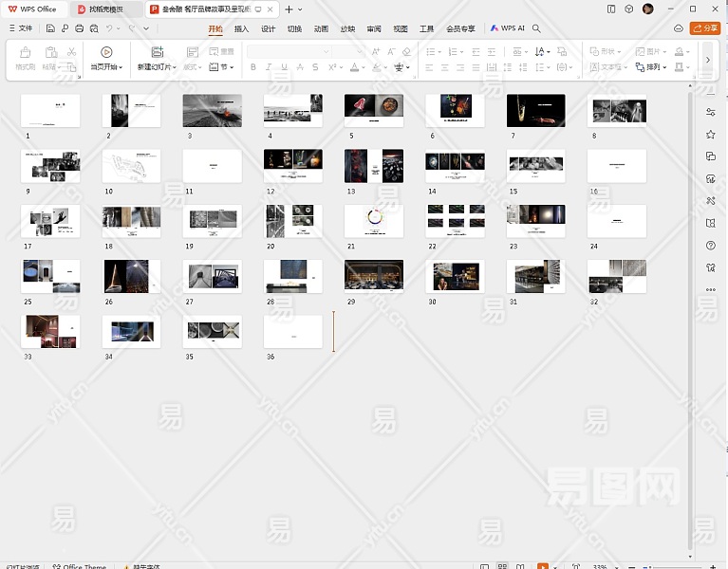Open the 插入 ribbon tab
Screen dimensions: 728x569
(x=242, y=28)
